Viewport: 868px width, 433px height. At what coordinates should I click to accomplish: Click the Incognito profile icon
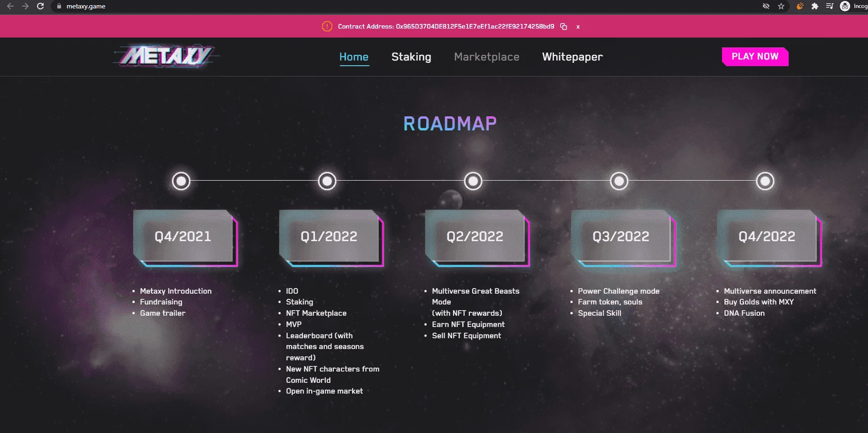845,6
